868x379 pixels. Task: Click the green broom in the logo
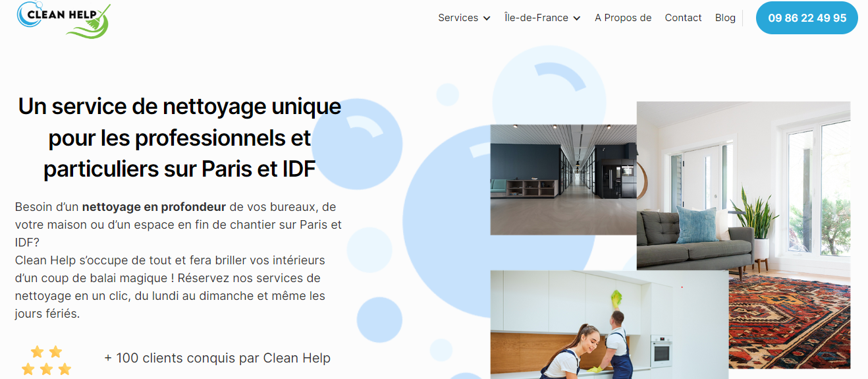pos(92,24)
